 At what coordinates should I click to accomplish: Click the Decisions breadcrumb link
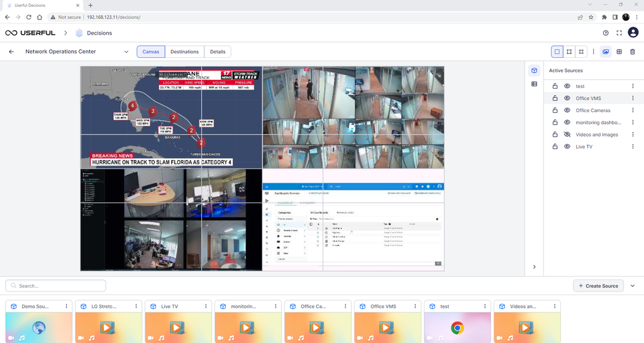[99, 33]
